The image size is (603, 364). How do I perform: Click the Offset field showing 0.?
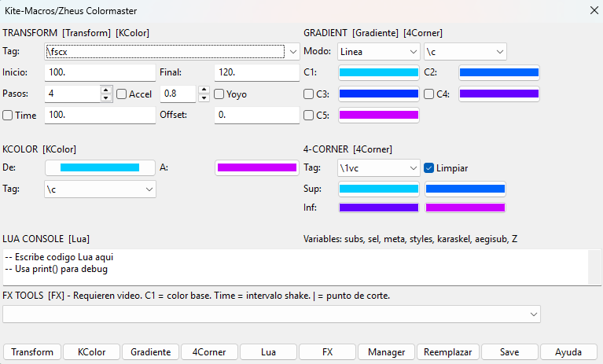pyautogui.click(x=257, y=115)
